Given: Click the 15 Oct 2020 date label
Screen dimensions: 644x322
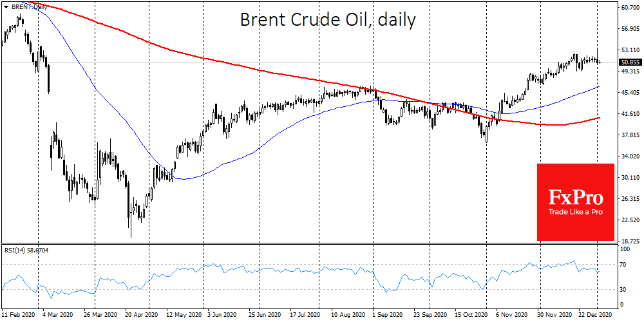Looking at the screenshot, I should click(x=472, y=314).
